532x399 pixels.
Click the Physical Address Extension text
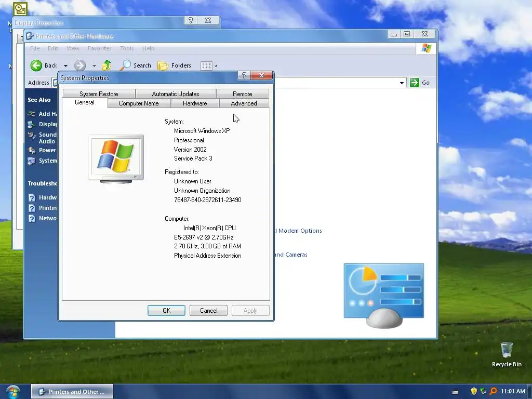pos(208,256)
